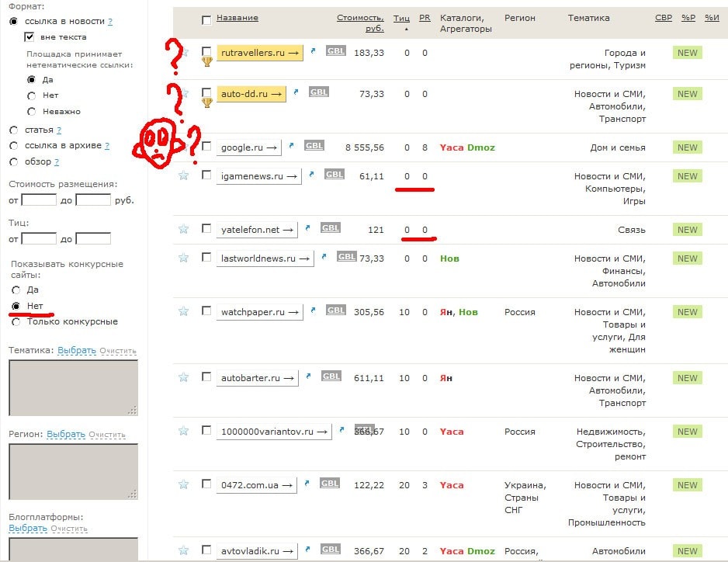The image size is (728, 562).
Task: Star yatelefon.net as favorite
Action: tap(183, 228)
